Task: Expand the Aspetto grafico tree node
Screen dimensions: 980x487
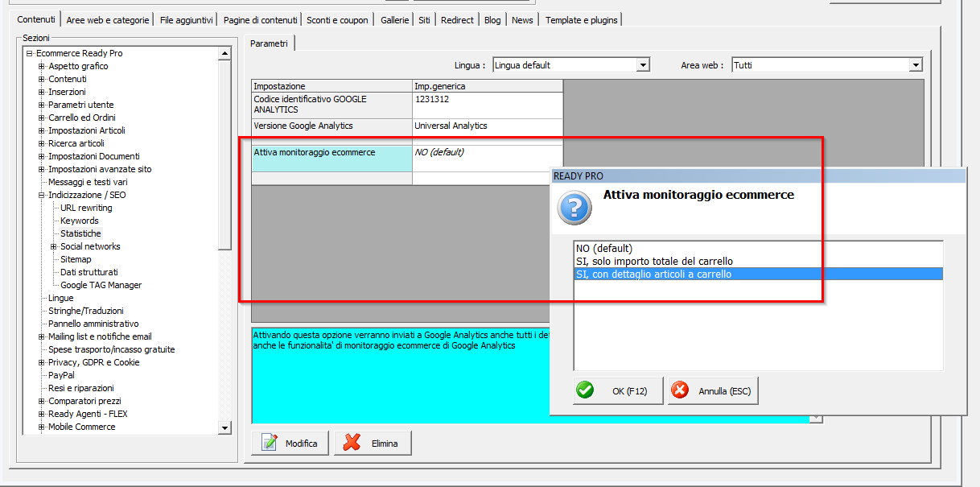Action: [x=42, y=66]
